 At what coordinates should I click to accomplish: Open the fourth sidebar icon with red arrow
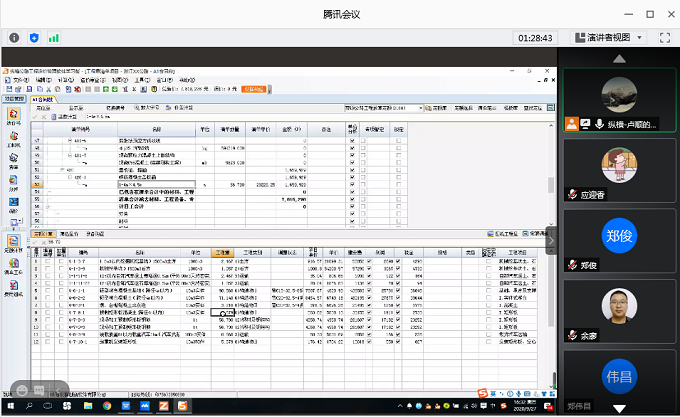[13, 183]
